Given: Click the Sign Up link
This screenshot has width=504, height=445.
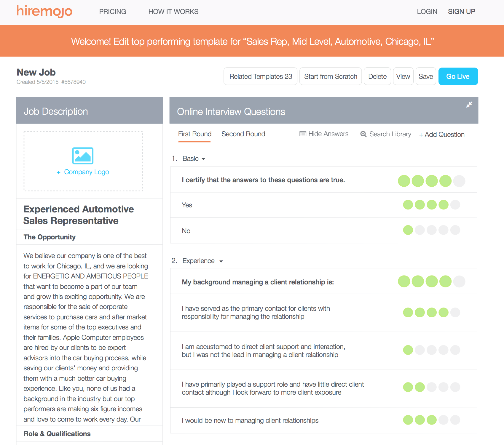Looking at the screenshot, I should point(462,12).
